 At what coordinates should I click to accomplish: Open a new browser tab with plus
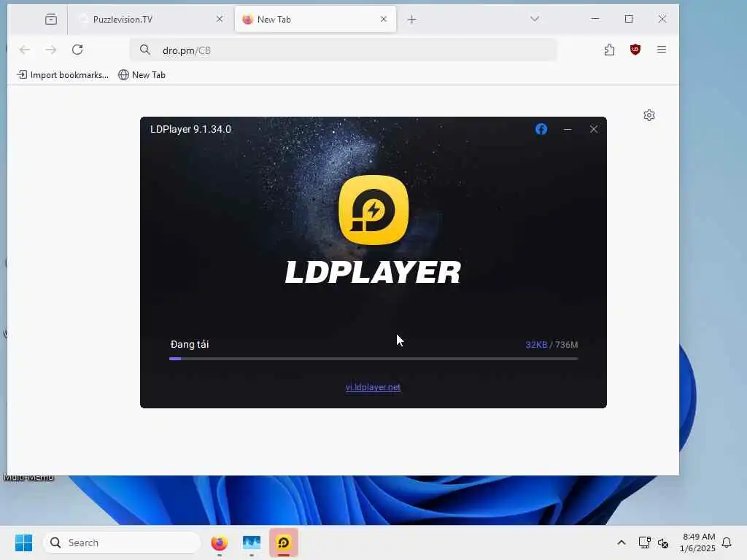[412, 20]
